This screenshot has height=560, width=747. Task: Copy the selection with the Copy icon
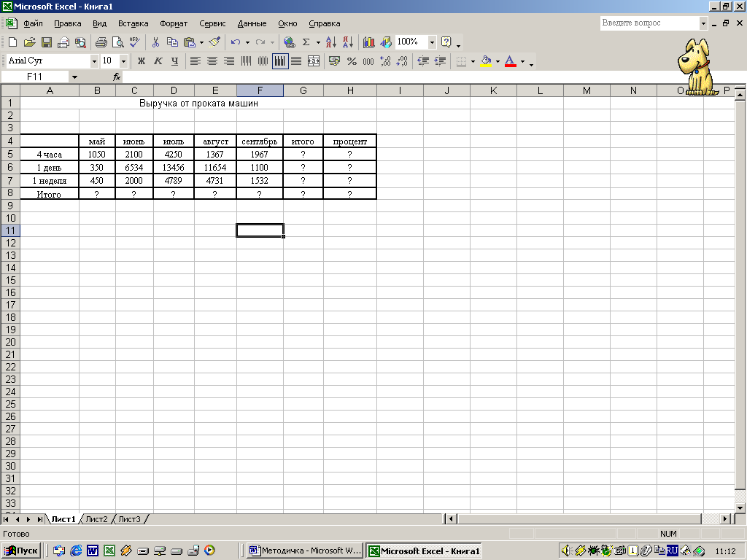click(172, 42)
